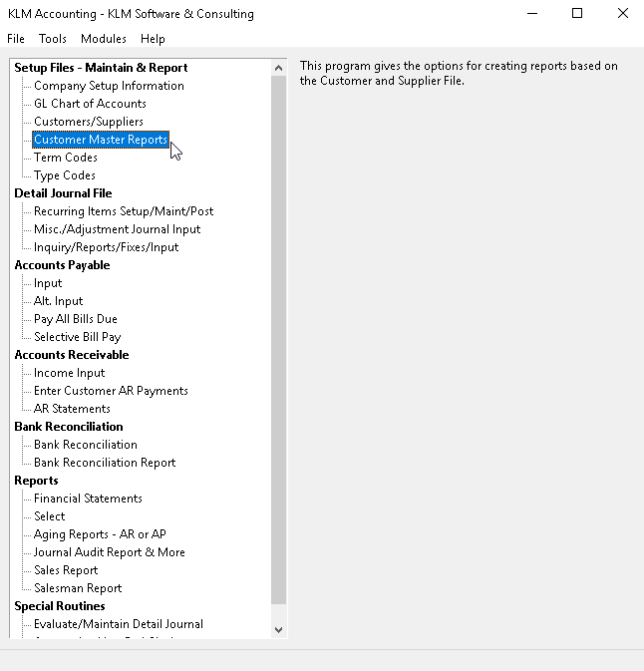Image resolution: width=644 pixels, height=671 pixels.
Task: Open Term Codes
Action: (66, 158)
